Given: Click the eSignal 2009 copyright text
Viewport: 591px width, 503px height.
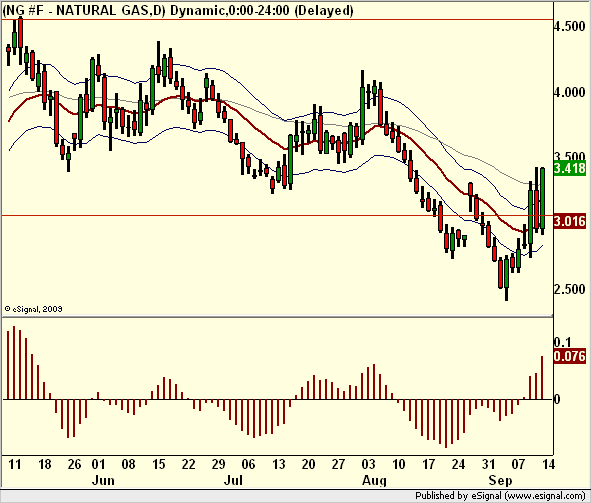Looking at the screenshot, I should (33, 309).
